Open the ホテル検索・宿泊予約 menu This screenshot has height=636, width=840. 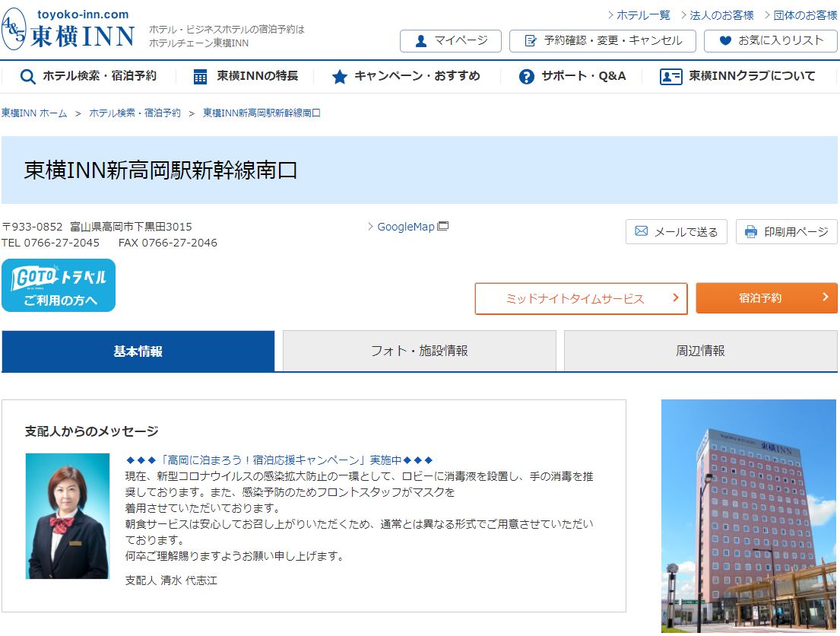pyautogui.click(x=88, y=77)
